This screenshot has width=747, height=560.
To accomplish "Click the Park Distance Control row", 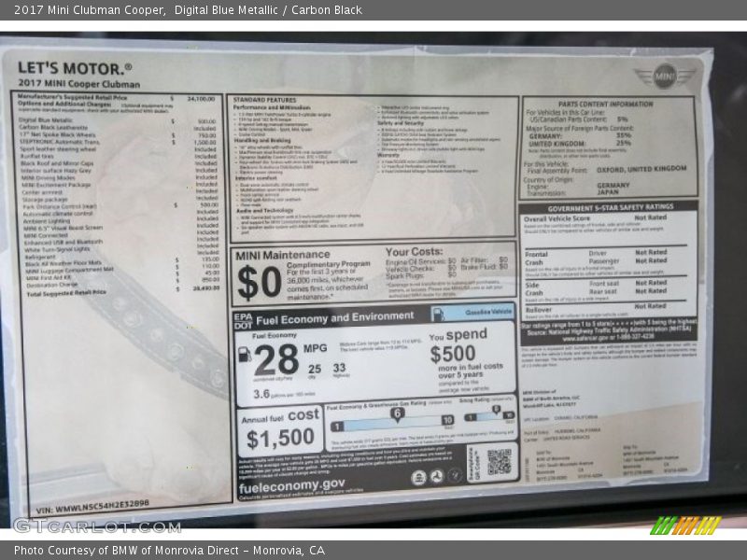I will 120,206.
